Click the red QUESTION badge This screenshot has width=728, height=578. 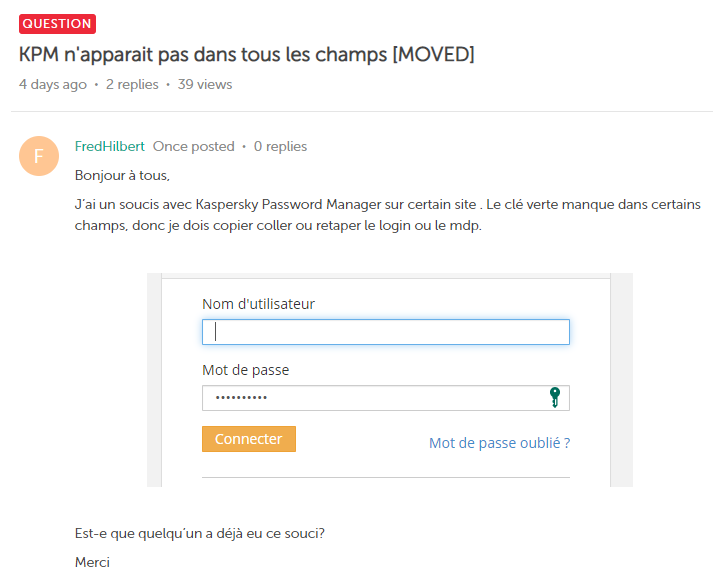click(57, 23)
